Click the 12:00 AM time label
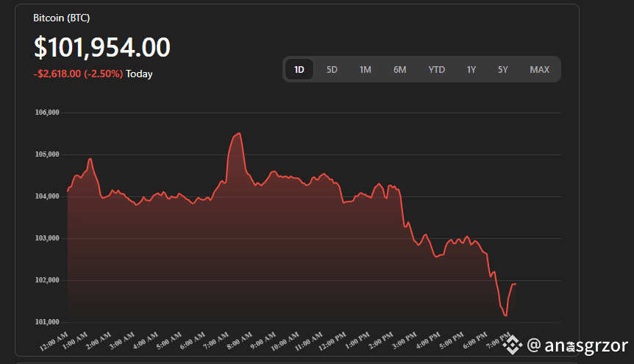 coord(54,341)
